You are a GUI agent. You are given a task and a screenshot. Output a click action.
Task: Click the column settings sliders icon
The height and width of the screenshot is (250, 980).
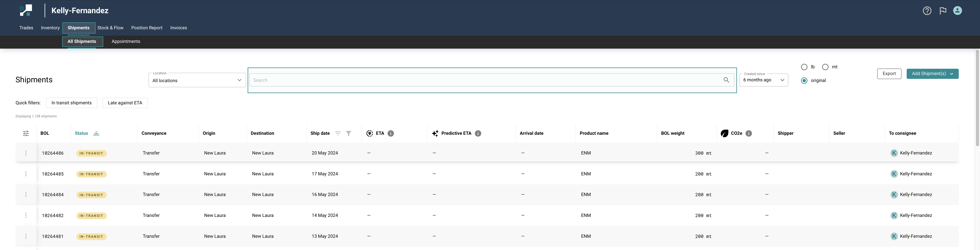(x=26, y=133)
